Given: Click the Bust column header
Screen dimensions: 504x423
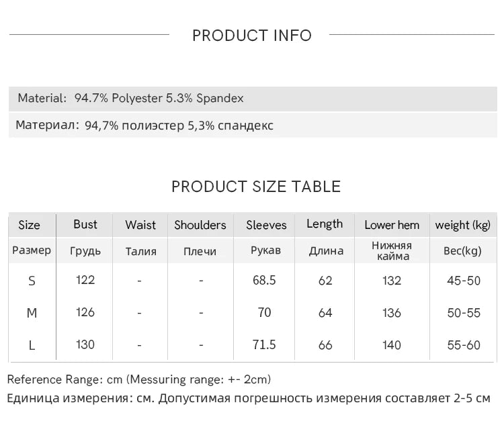Looking at the screenshot, I should click(x=85, y=224).
